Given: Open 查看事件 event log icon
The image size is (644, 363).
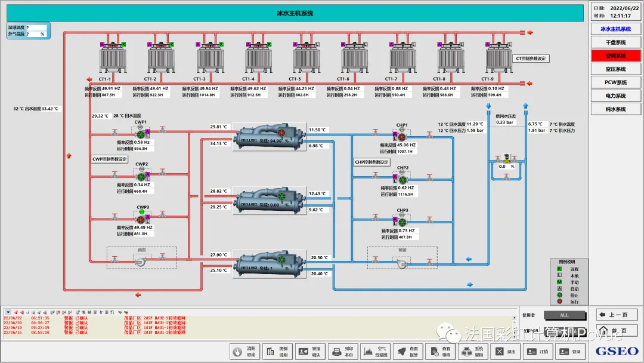Looking at the screenshot, I should (x=441, y=352).
